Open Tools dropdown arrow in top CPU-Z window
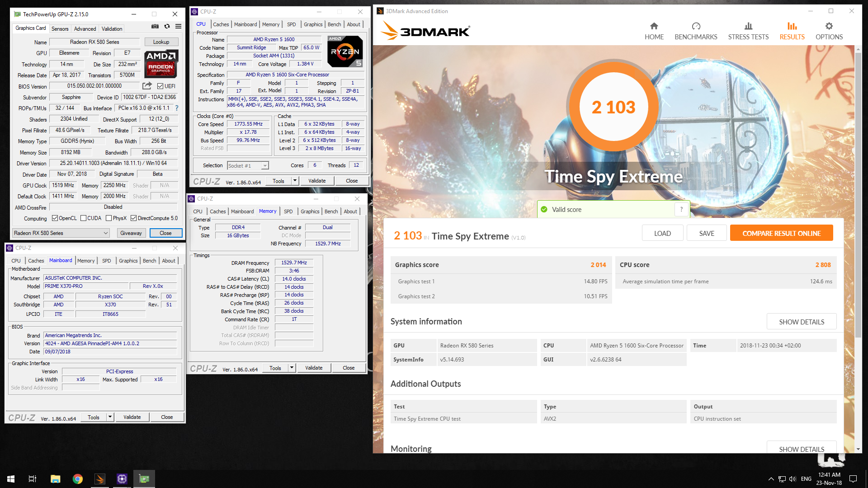The image size is (868, 488). (x=295, y=181)
